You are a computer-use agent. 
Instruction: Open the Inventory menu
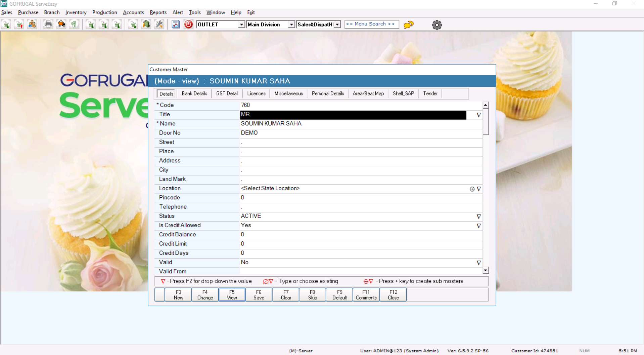pos(76,12)
